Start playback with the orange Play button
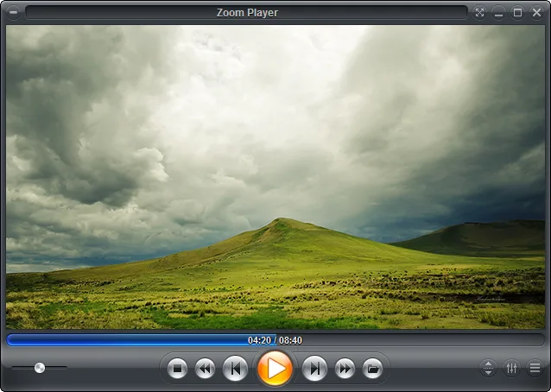Image resolution: width=551 pixels, height=392 pixels. [275, 369]
